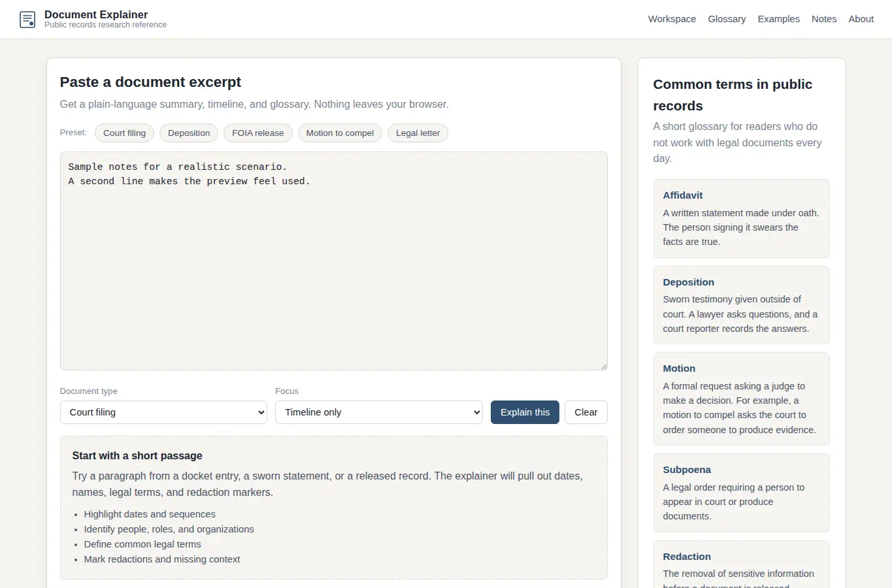
Task: Click inside the document excerpt textarea
Action: pyautogui.click(x=333, y=261)
